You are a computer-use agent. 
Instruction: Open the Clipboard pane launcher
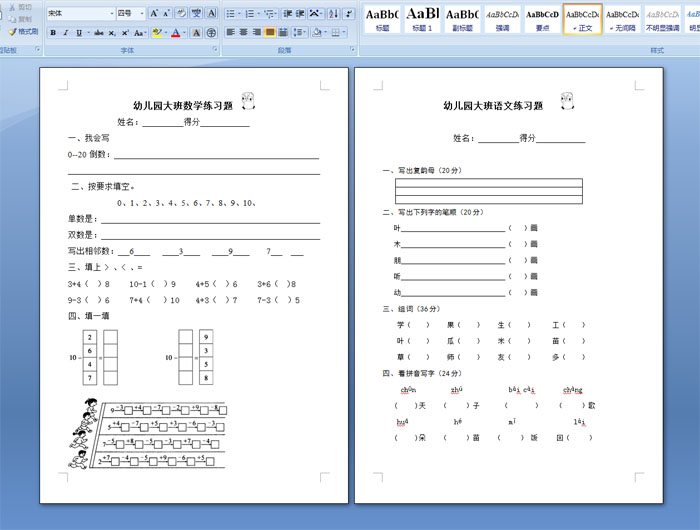click(38, 49)
